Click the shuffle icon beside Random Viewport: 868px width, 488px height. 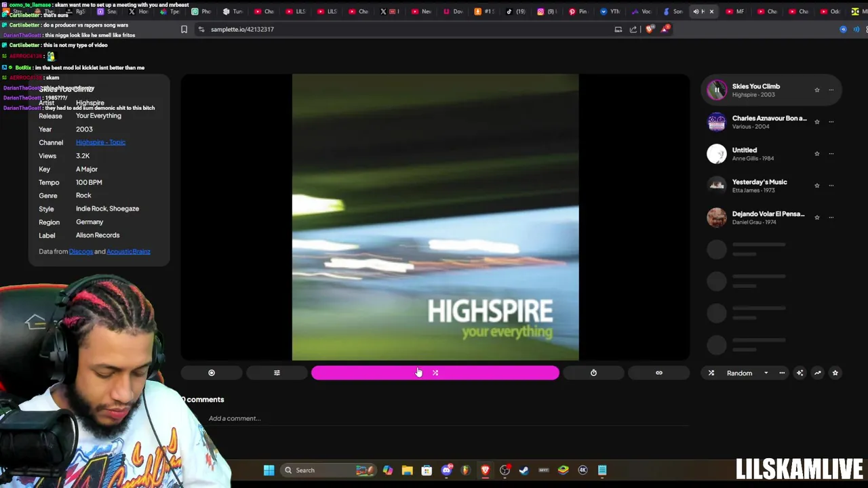point(711,373)
